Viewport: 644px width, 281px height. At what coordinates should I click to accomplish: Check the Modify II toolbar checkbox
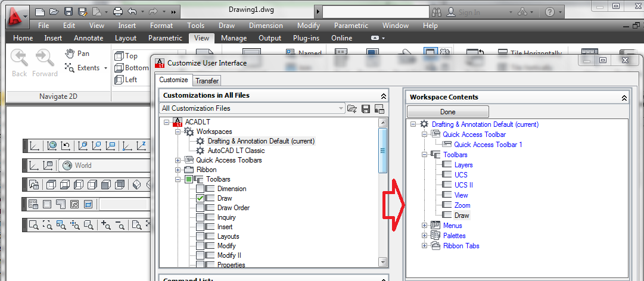(x=200, y=255)
